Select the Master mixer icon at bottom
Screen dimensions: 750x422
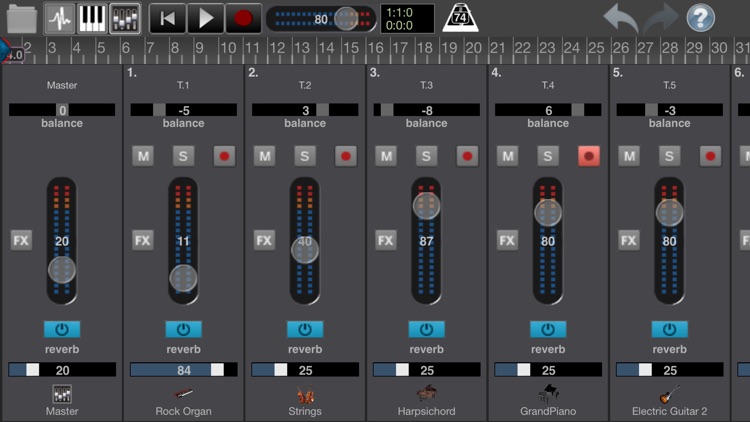[x=62, y=394]
